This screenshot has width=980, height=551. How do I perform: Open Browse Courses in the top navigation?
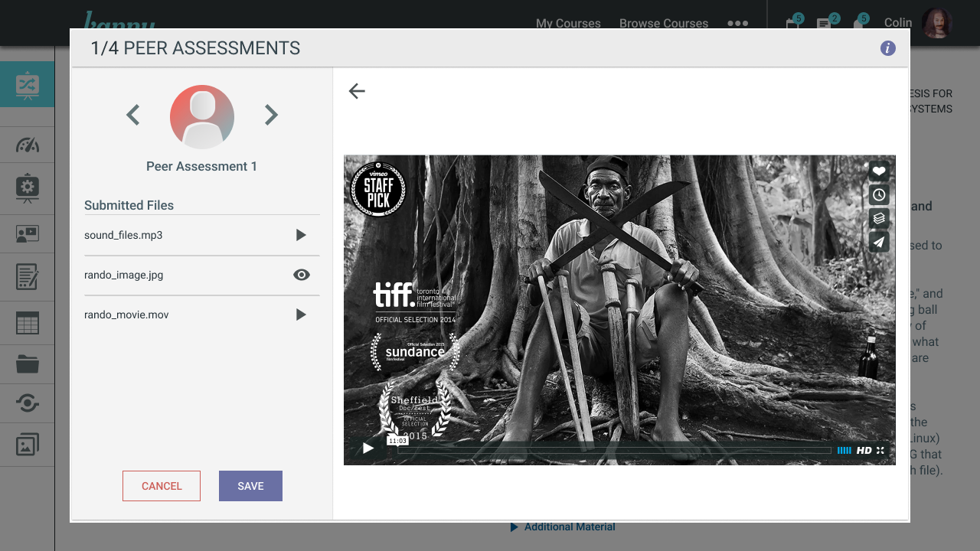pyautogui.click(x=664, y=23)
